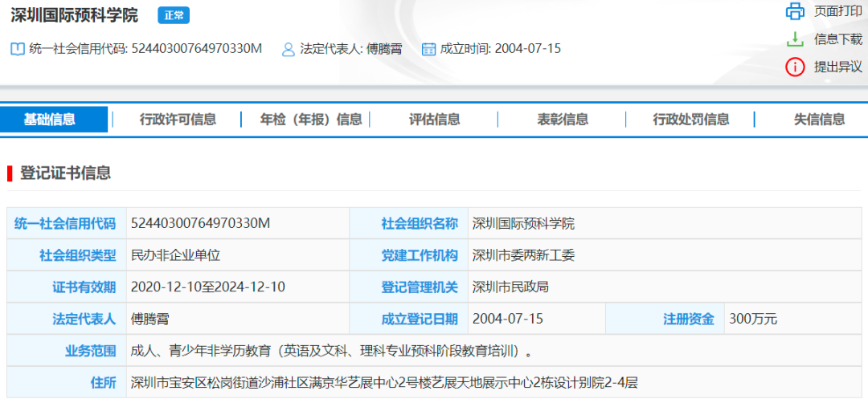Click the 登记证书信息 section heading

tap(65, 173)
